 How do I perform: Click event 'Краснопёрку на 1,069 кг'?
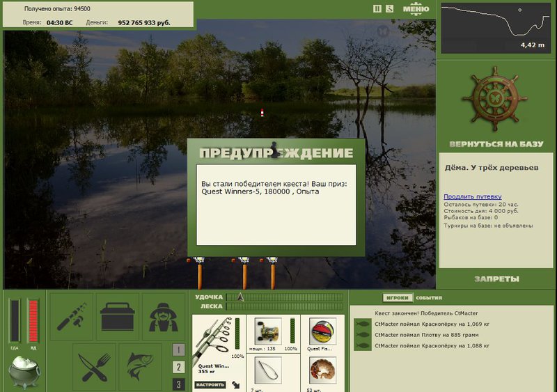432,324
